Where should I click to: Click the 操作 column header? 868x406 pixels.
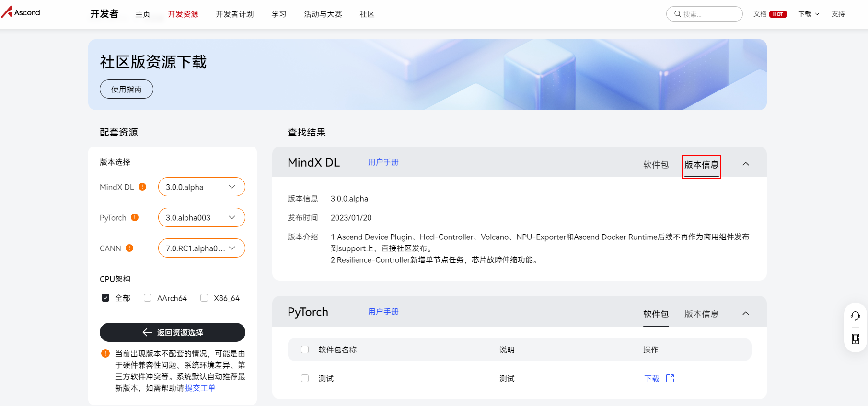[x=651, y=350]
